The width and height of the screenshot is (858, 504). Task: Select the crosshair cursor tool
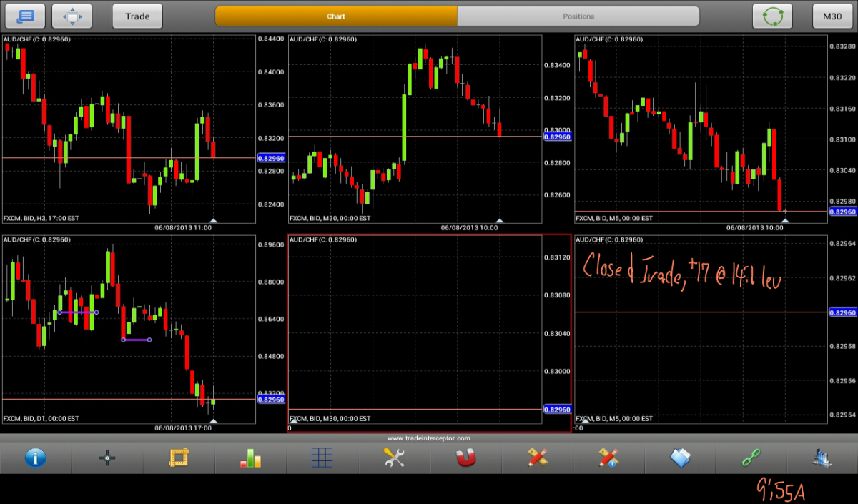click(107, 458)
